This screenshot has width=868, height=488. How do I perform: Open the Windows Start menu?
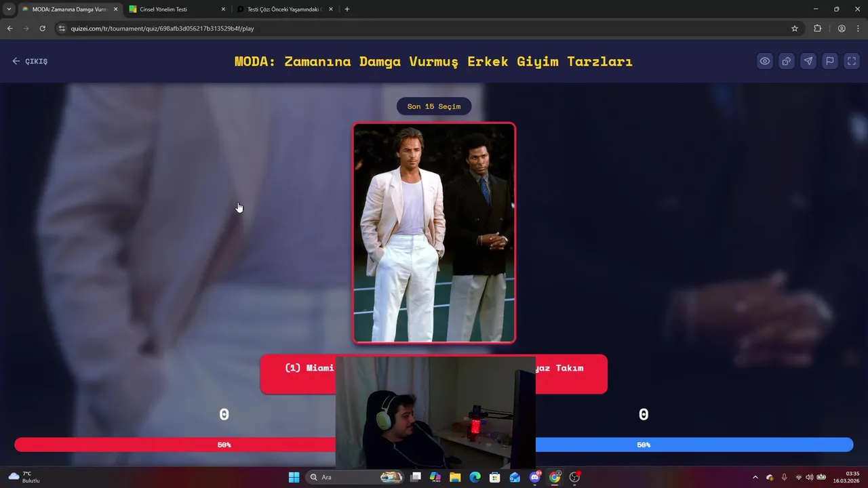[x=294, y=477]
